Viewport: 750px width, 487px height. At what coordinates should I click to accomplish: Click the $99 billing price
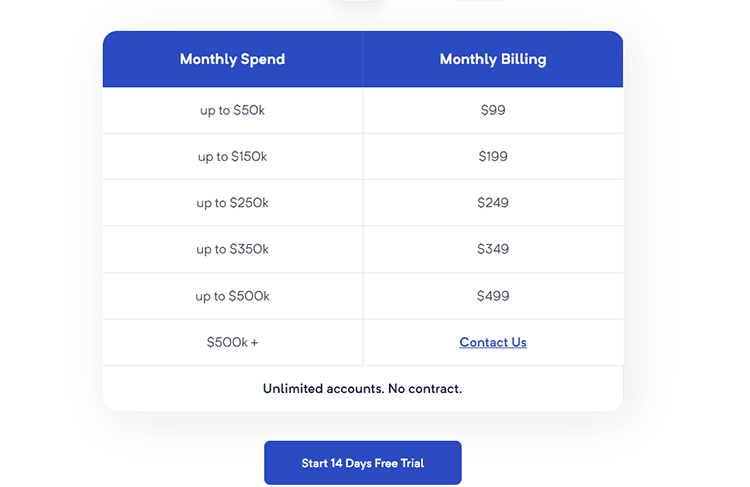(493, 110)
